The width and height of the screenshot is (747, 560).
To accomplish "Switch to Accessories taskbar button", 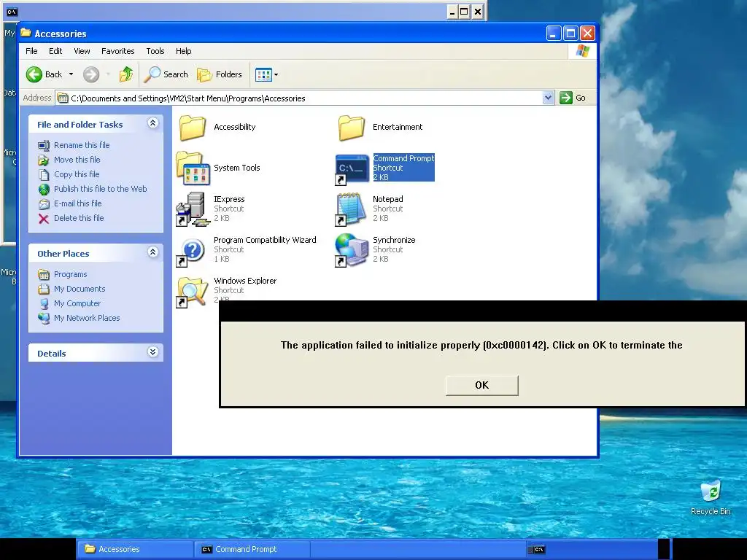I will [135, 549].
